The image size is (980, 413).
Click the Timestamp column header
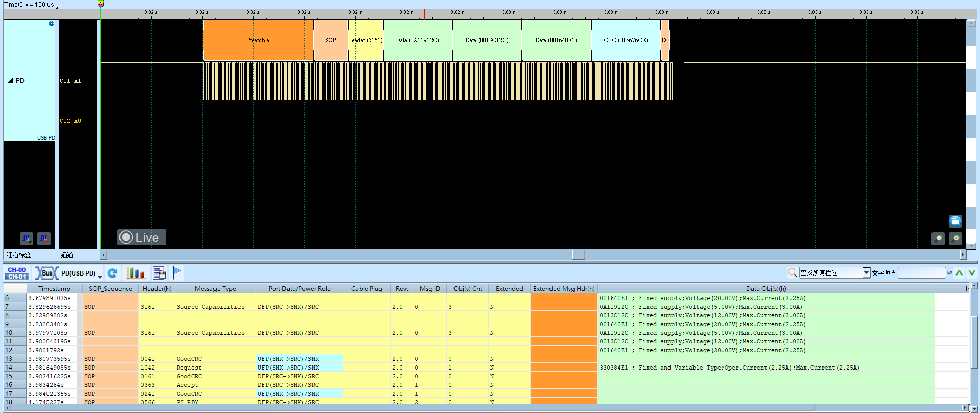[54, 288]
